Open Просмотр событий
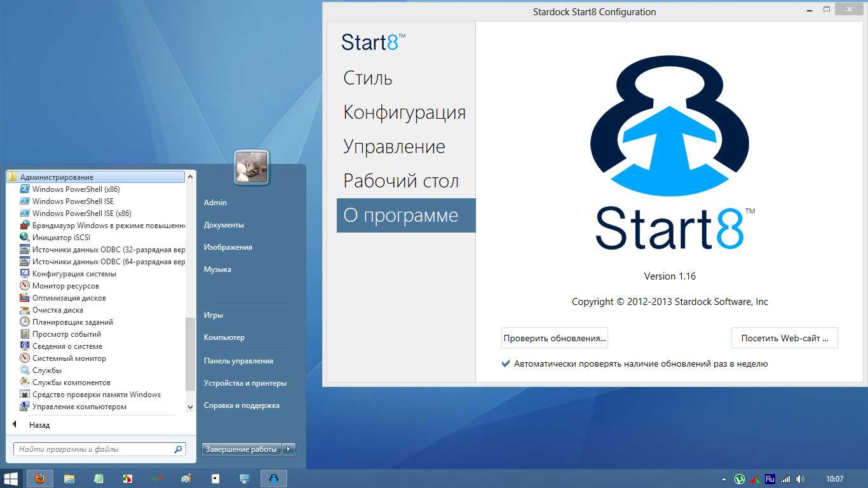 click(60, 334)
